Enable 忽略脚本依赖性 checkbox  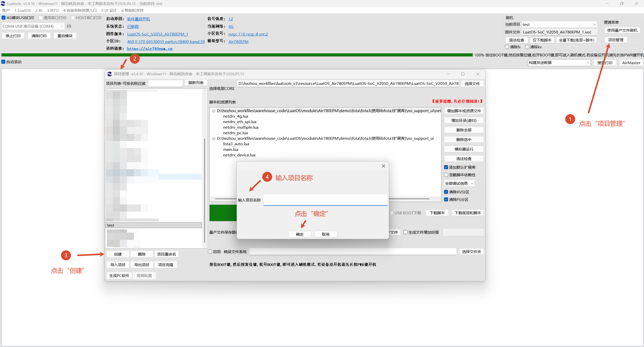[x=446, y=175]
